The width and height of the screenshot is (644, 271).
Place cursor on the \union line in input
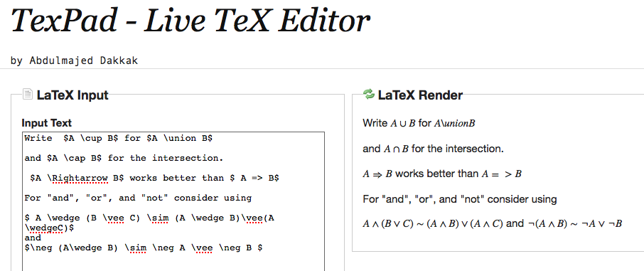(118, 138)
